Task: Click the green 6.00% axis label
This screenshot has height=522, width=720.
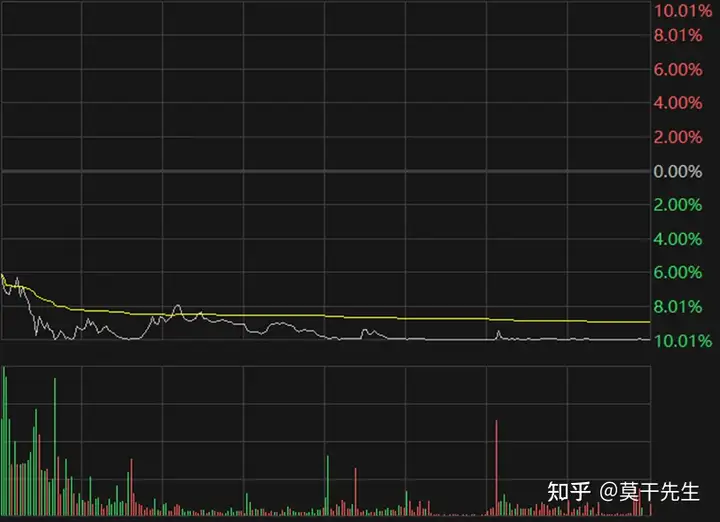Action: click(678, 272)
